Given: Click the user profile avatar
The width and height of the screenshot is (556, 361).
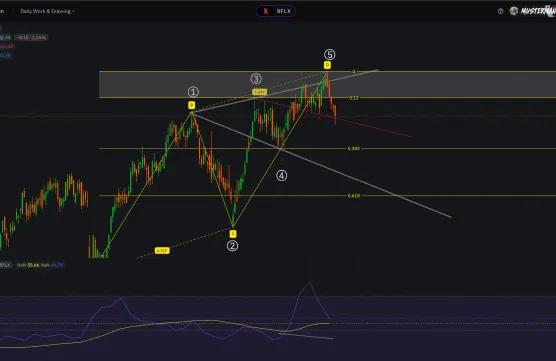Looking at the screenshot, I should coord(513,11).
